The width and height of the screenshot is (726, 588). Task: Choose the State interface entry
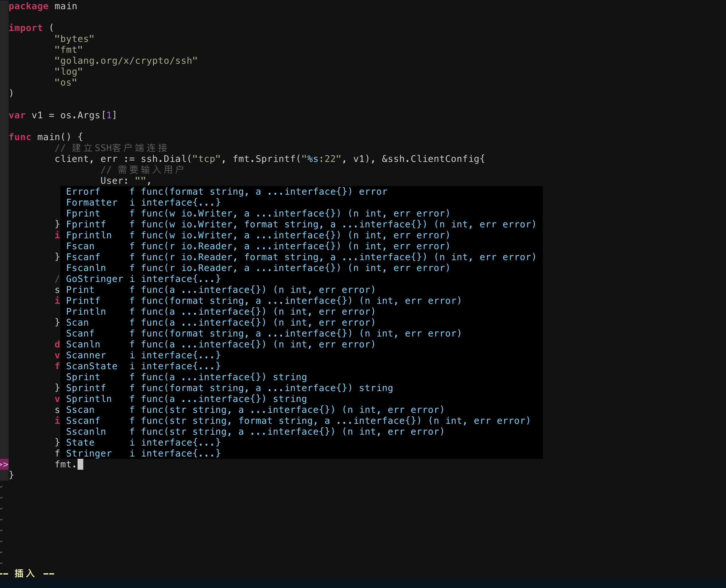[x=302, y=442]
